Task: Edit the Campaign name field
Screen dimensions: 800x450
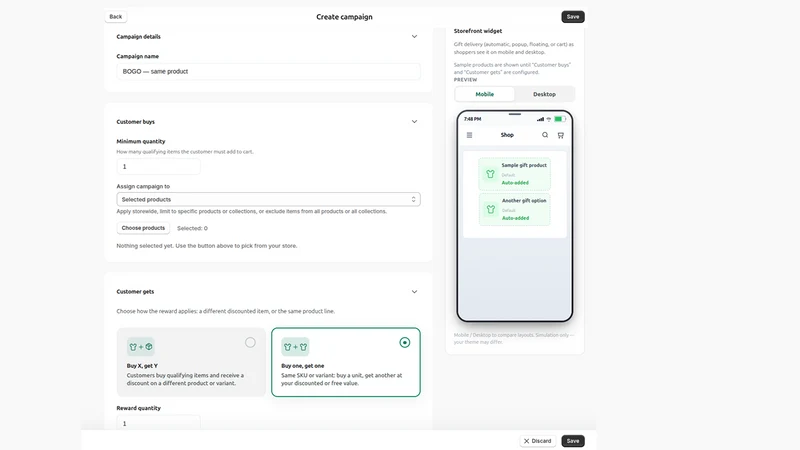Action: point(268,71)
